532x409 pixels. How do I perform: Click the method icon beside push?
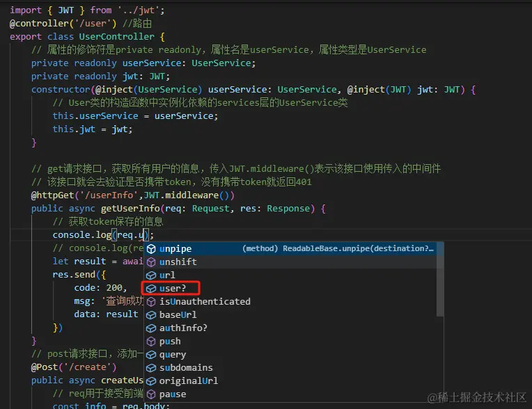click(x=151, y=342)
